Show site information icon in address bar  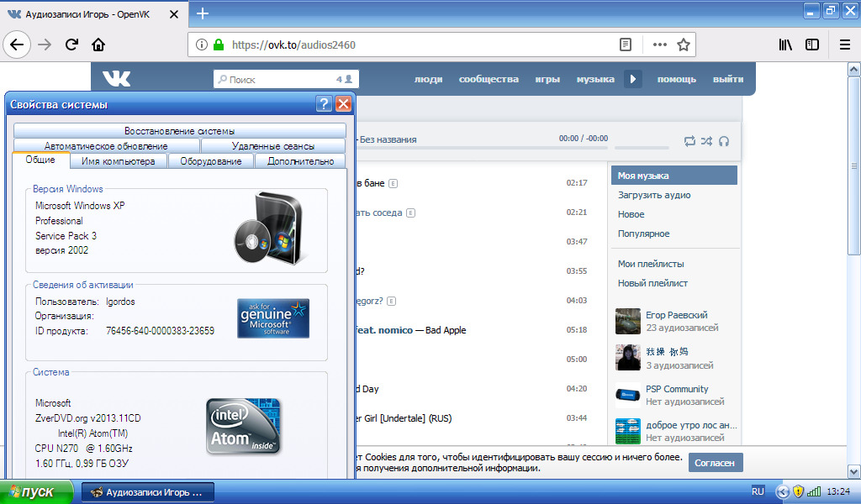point(202,45)
